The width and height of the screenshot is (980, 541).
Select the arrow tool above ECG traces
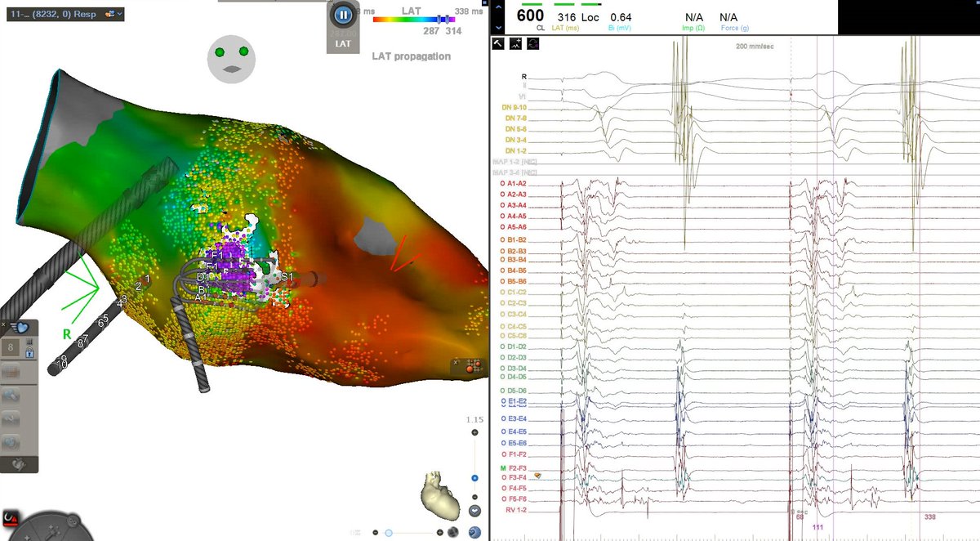(x=498, y=43)
